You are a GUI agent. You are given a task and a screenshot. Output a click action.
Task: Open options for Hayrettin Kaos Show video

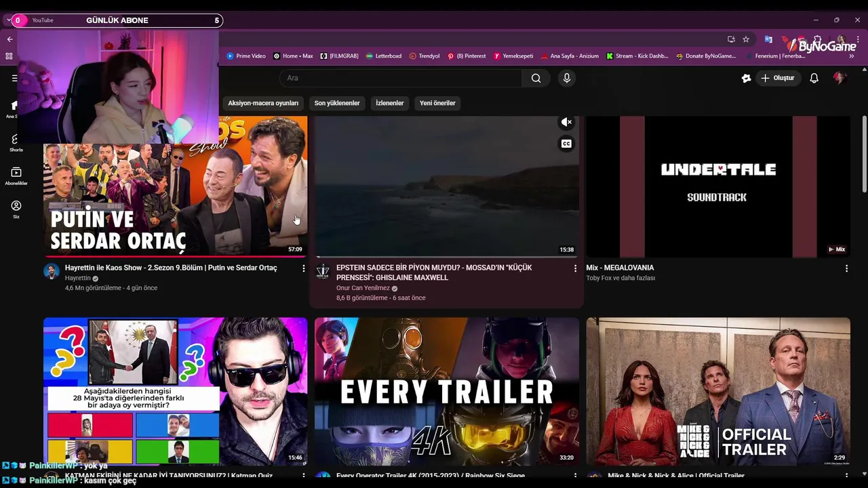click(303, 268)
